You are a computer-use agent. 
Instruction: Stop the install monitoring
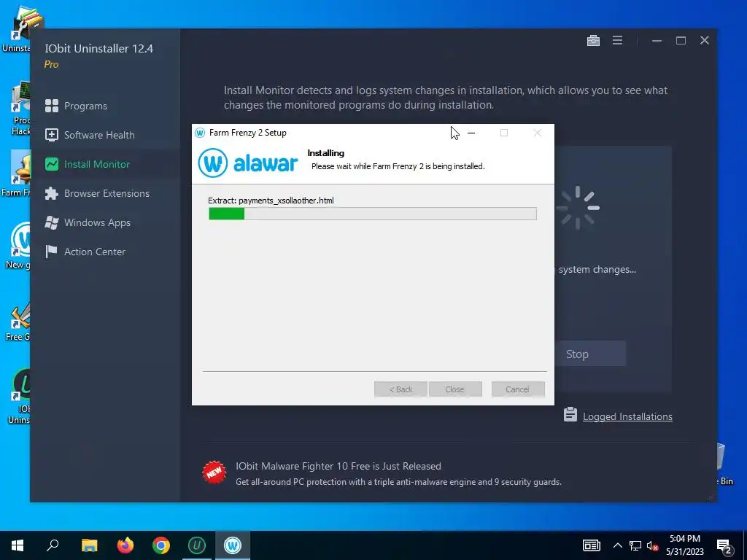tap(589, 354)
